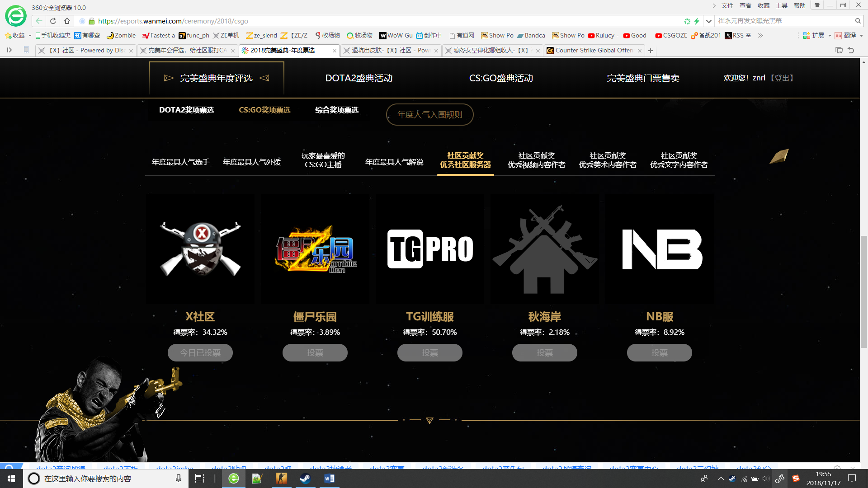Click the browser refresh icon
This screenshot has height=488, width=868.
click(x=53, y=21)
